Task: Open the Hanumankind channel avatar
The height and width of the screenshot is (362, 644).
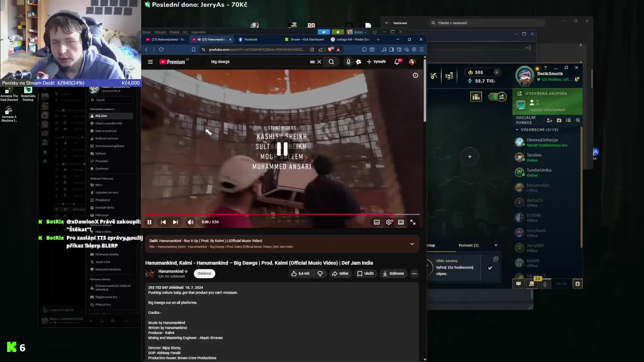Action: pos(150,274)
